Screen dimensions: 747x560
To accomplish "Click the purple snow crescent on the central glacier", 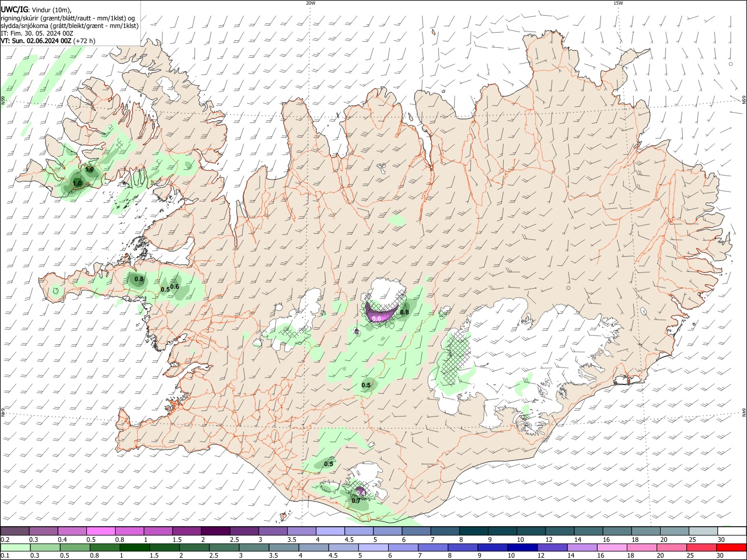I will [381, 313].
